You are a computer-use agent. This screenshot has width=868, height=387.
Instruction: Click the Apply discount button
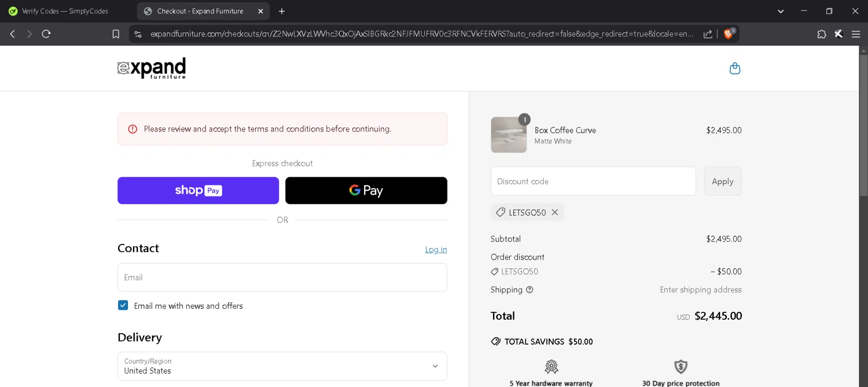723,181
